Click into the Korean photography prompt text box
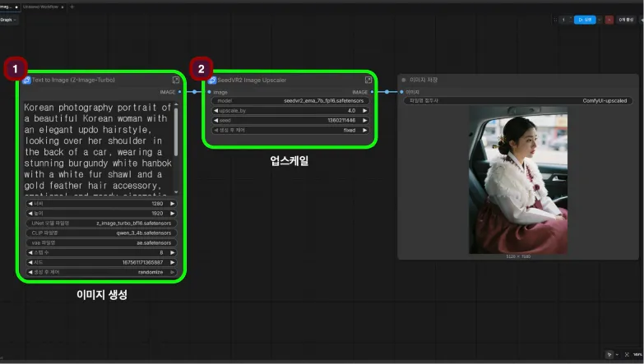The width and height of the screenshot is (644, 364). tap(98, 148)
